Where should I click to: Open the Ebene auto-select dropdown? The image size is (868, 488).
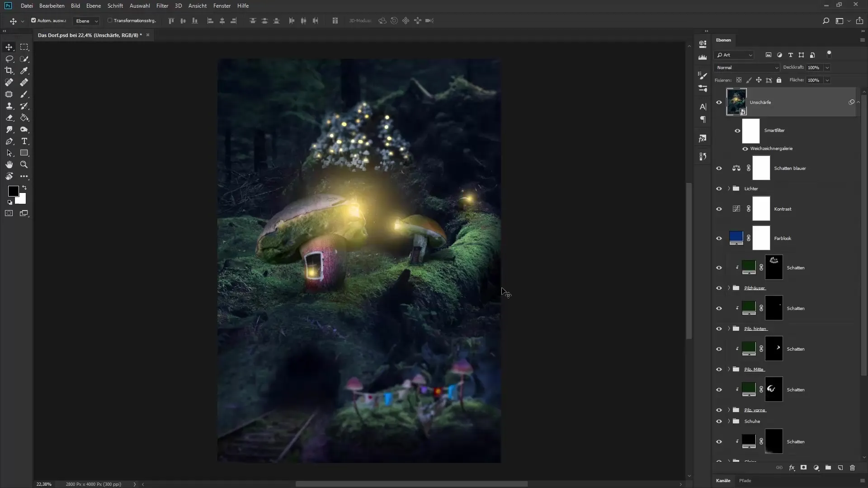[x=86, y=21]
